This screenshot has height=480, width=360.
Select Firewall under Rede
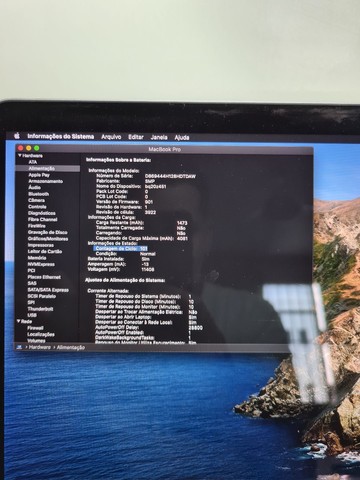point(35,328)
